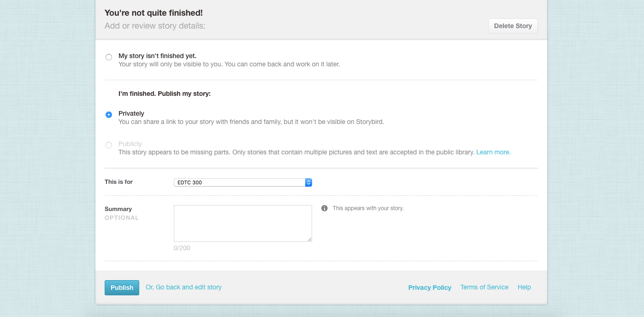
Task: Follow 'Or, Go back and edit story' link
Action: 183,287
